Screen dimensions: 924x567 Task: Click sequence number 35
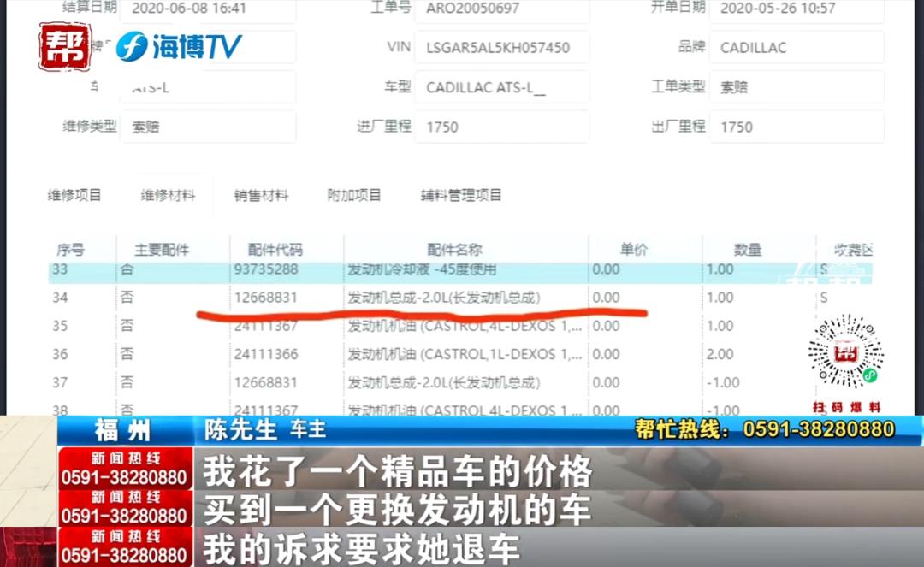[60, 326]
